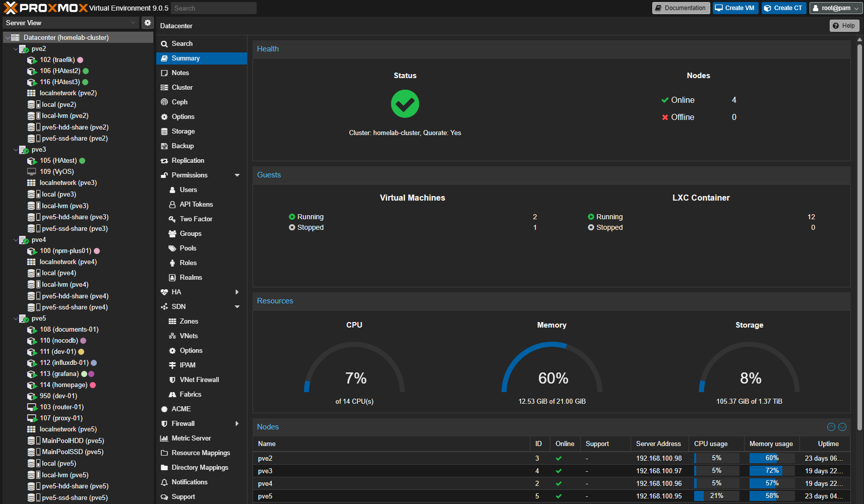Image resolution: width=864 pixels, height=504 pixels.
Task: Open the Replication panel
Action: tap(188, 160)
